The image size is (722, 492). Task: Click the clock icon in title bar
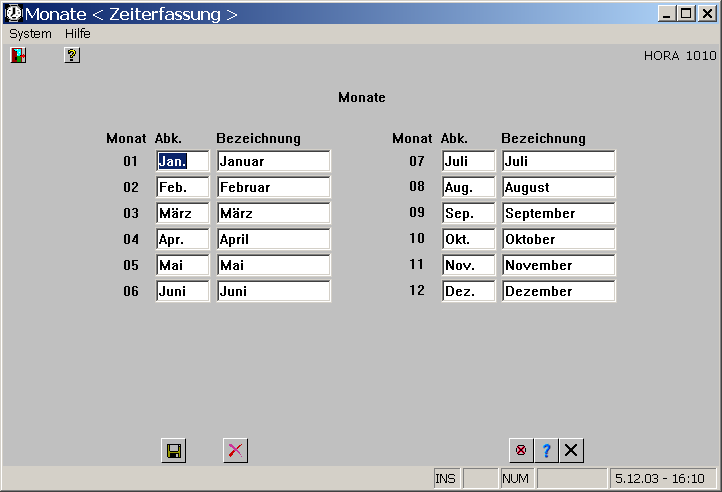(x=13, y=13)
